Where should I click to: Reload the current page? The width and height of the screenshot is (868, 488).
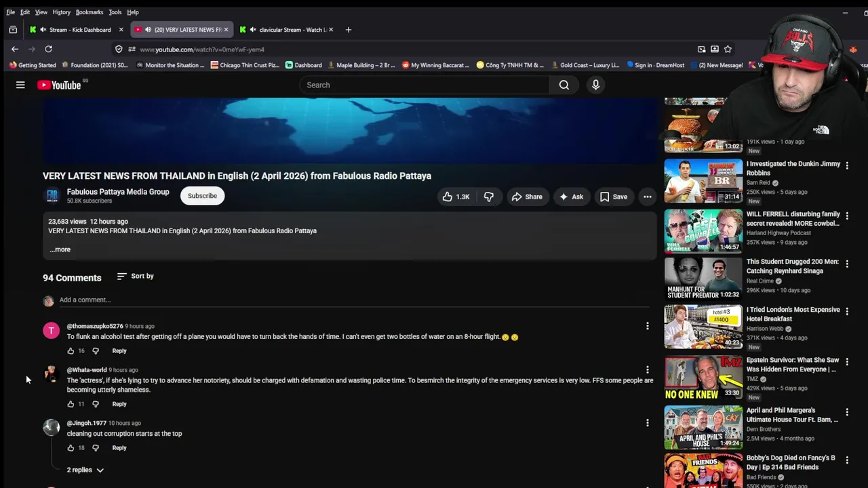point(48,49)
